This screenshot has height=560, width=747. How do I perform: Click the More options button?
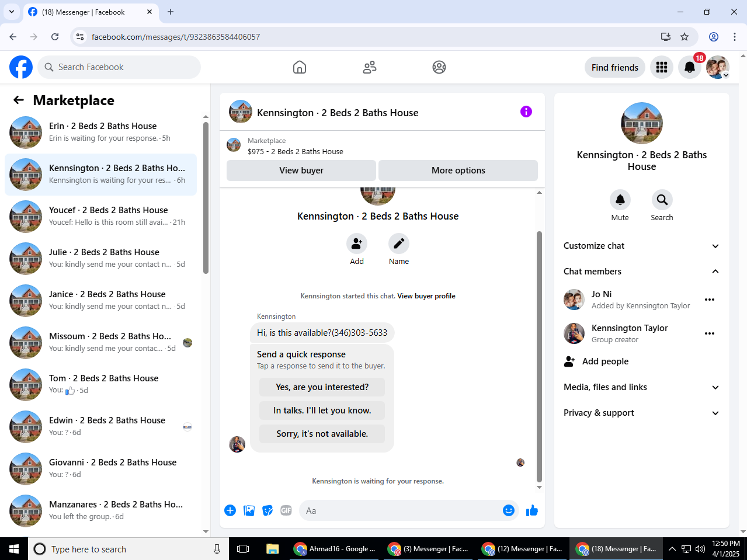458,171
